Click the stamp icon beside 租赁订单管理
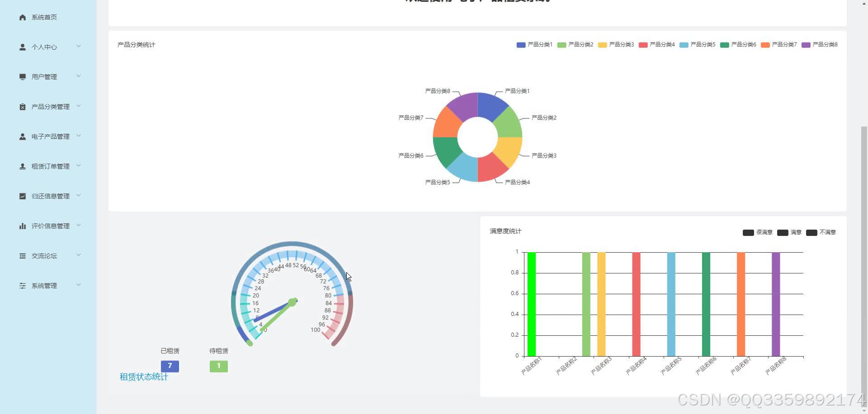 [x=23, y=166]
